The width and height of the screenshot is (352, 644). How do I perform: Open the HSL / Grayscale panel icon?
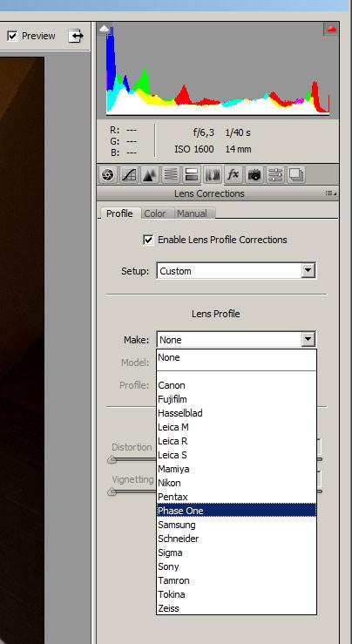click(x=171, y=175)
